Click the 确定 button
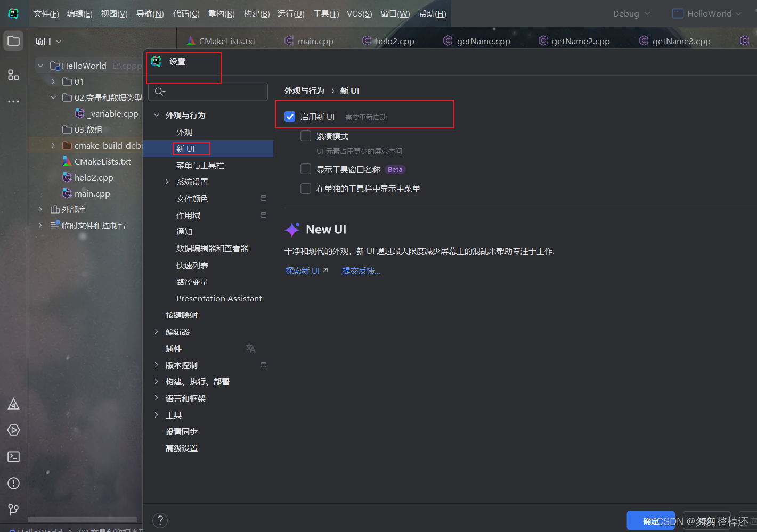757x532 pixels. click(650, 521)
